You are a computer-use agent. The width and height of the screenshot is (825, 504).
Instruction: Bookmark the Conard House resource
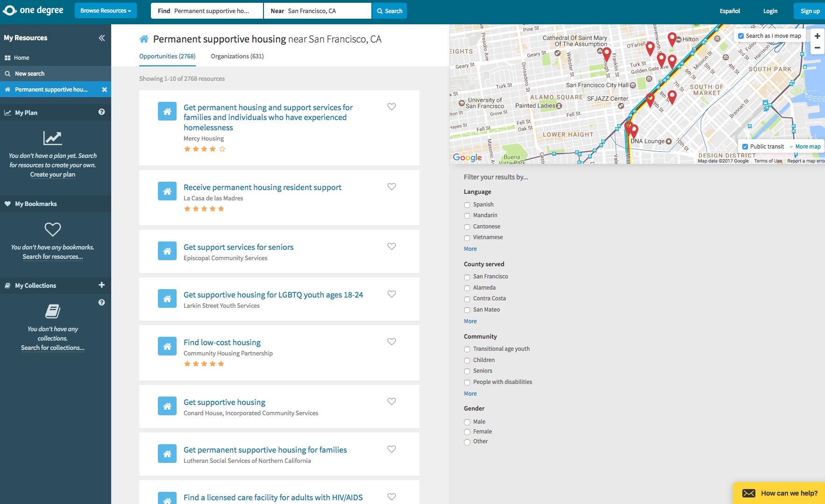coord(391,401)
